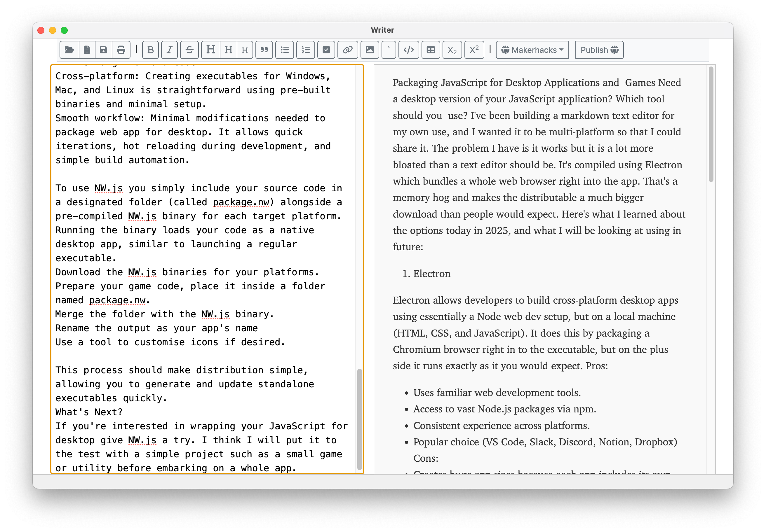Create a new document with file icon
766x532 pixels.
coord(87,50)
